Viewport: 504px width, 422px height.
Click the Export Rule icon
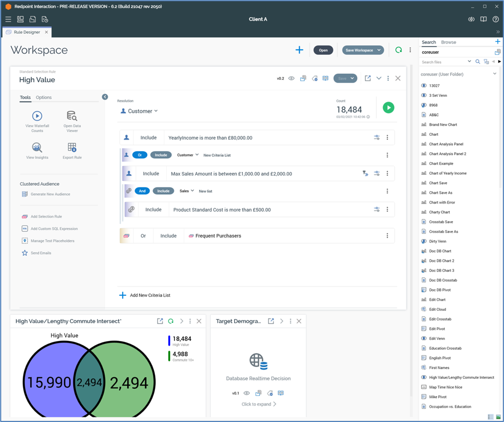pyautogui.click(x=72, y=148)
